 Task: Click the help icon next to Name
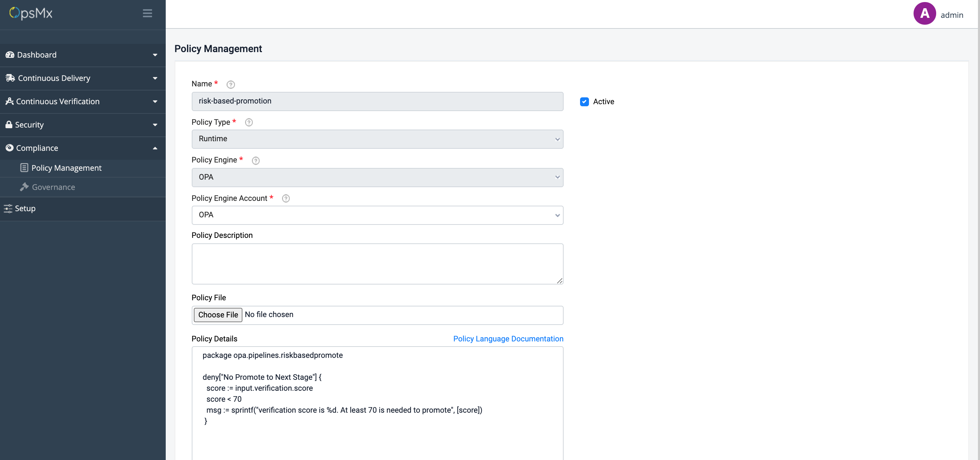point(230,85)
